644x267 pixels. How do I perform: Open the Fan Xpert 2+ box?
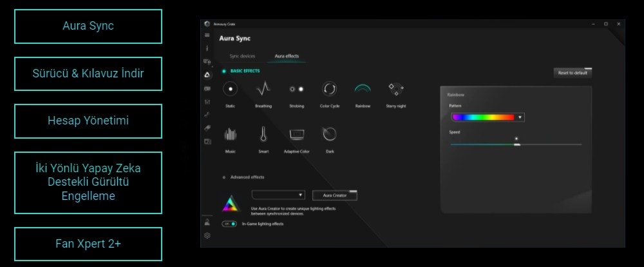[x=88, y=244]
